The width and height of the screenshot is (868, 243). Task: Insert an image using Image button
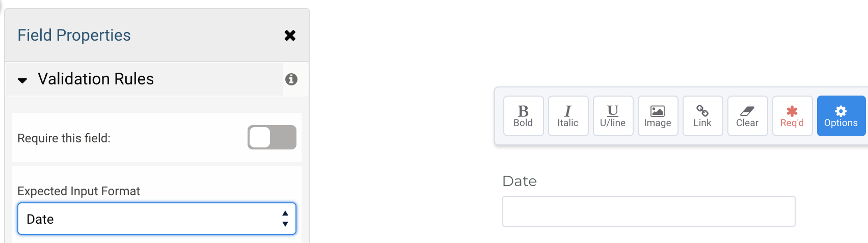click(658, 116)
